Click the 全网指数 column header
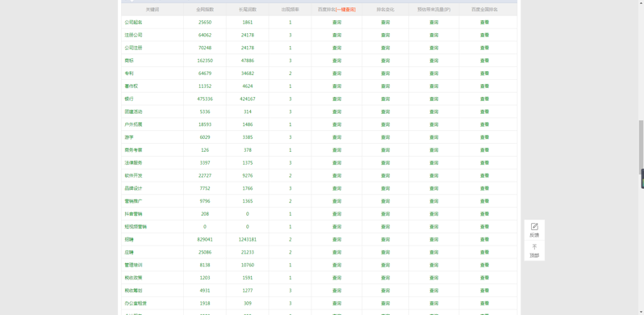The height and width of the screenshot is (315, 644). point(205,10)
